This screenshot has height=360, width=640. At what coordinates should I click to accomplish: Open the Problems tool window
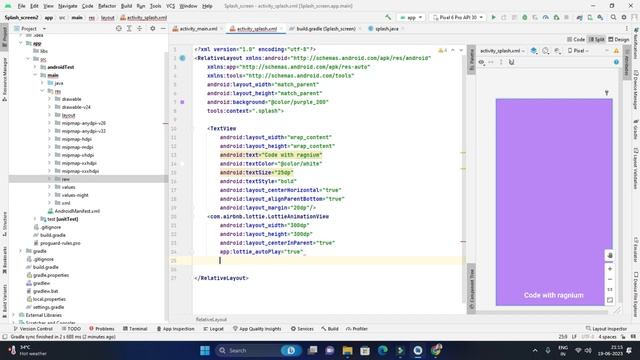[x=102, y=329]
